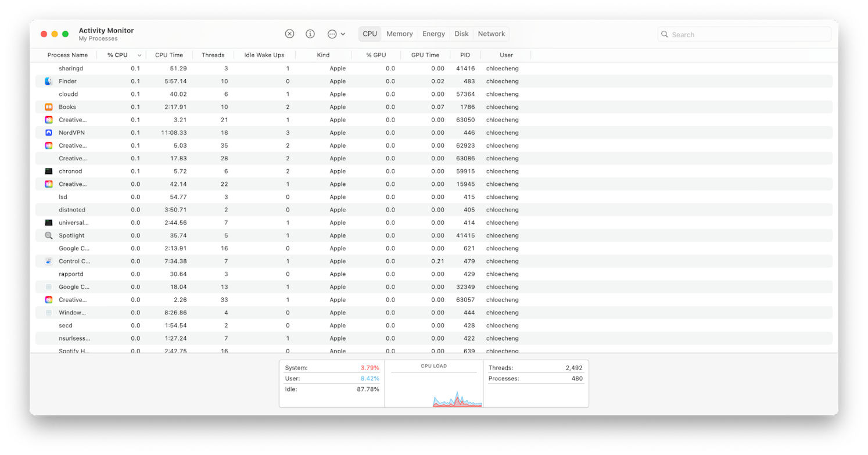Click the Control Center process icon
868x455 pixels.
point(49,261)
